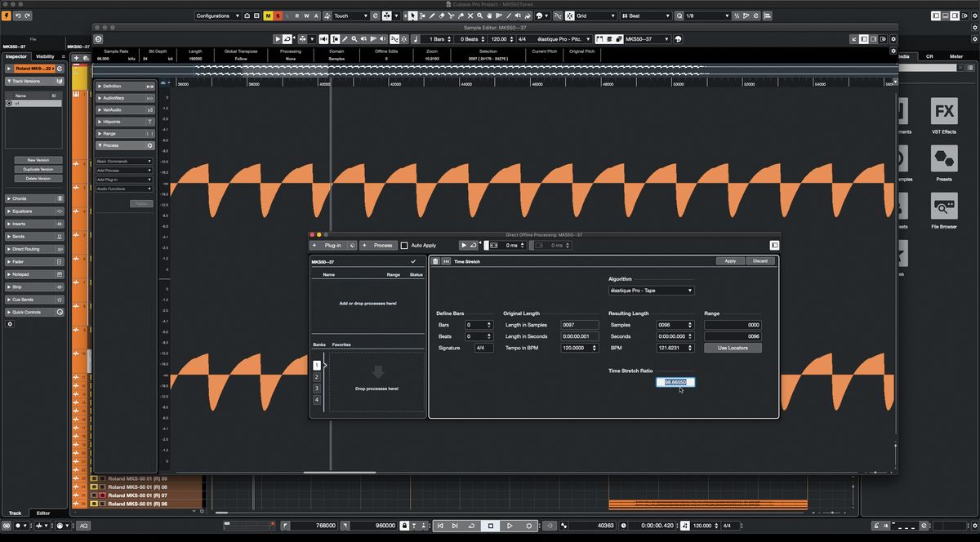Open the élastique Pro - Tape algorithm dropdown

coord(651,290)
